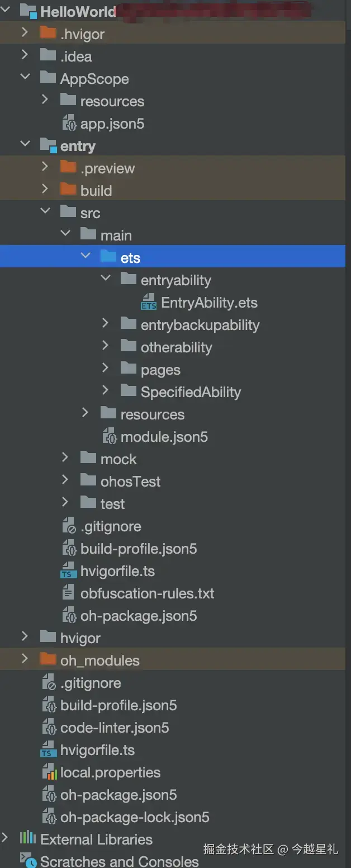The width and height of the screenshot is (351, 868).
Task: Select the SpecifiedAbility folder
Action: [190, 392]
